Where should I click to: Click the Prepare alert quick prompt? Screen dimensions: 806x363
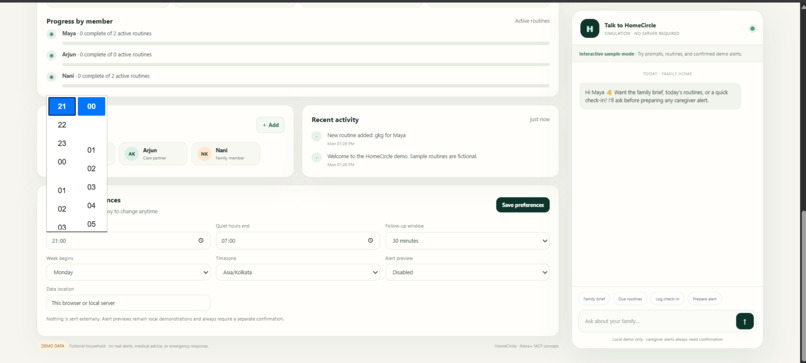[x=705, y=299]
